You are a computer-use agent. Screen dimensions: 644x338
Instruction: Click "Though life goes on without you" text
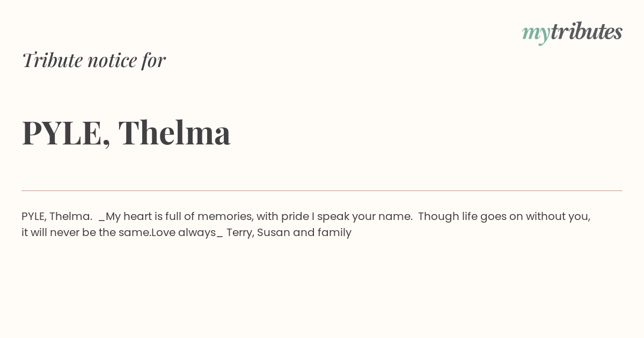(x=504, y=216)
